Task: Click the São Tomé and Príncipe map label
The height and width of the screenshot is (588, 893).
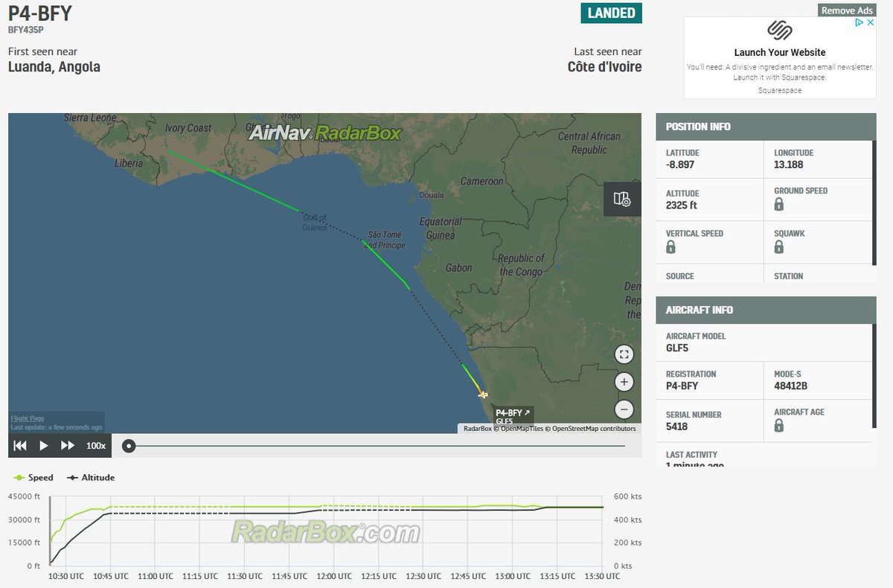Action: pos(385,240)
